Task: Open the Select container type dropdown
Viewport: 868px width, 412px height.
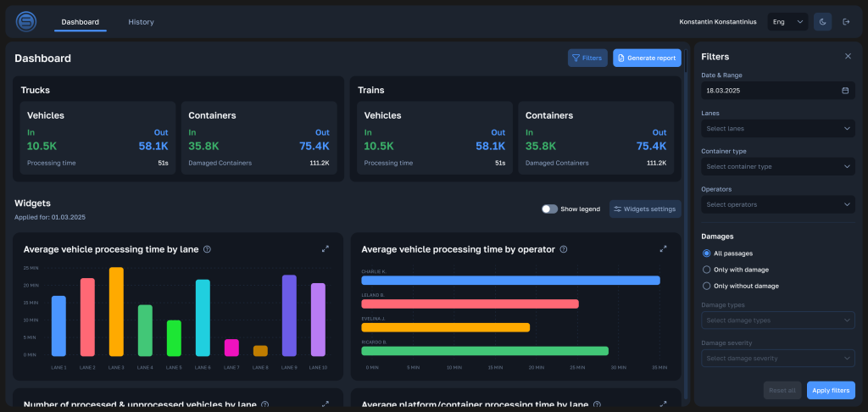Action: click(778, 167)
